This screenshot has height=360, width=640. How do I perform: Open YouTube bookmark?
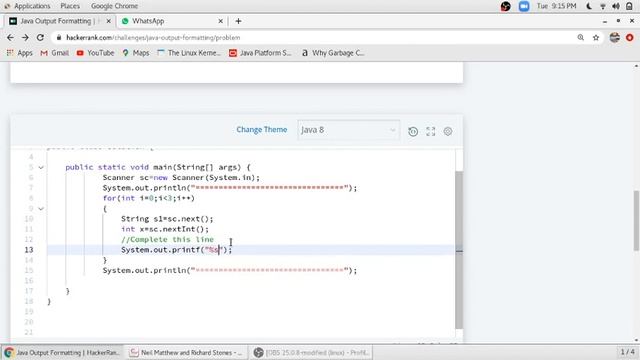pyautogui.click(x=95, y=53)
